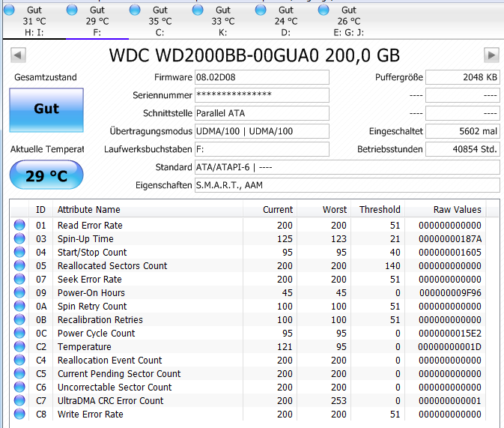504x428 pixels.
Task: Click the Current column header
Action: click(x=270, y=209)
